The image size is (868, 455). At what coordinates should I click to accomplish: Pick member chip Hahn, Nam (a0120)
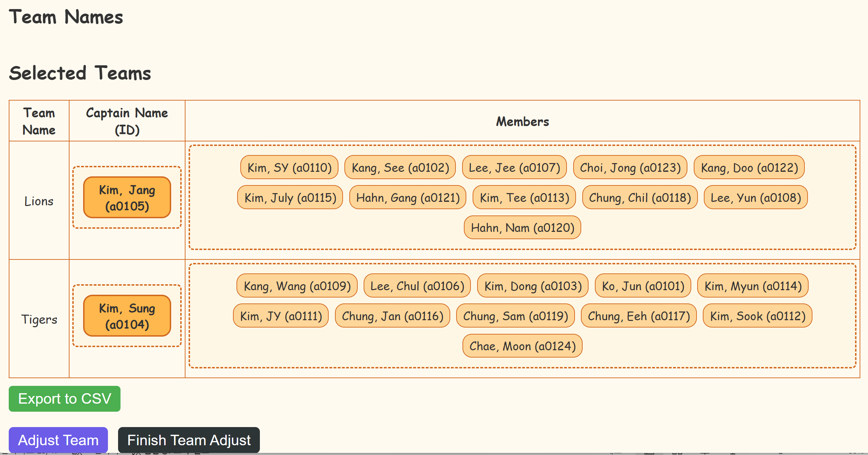[522, 228]
